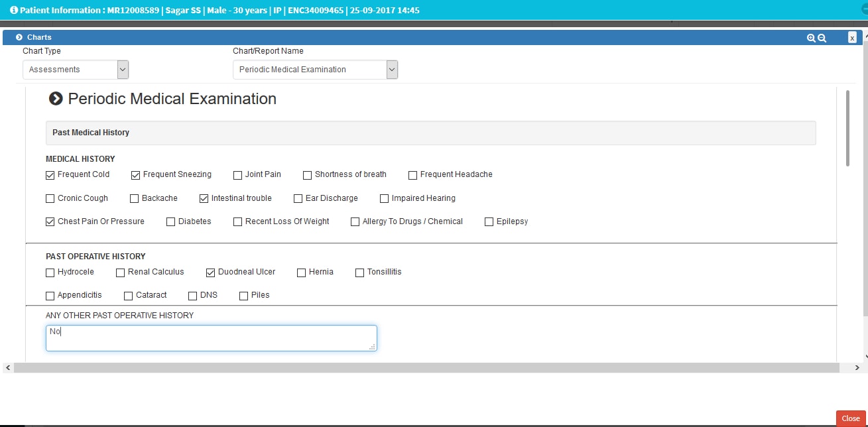This screenshot has height=427, width=868.
Task: Zoom out of the chart
Action: point(822,38)
